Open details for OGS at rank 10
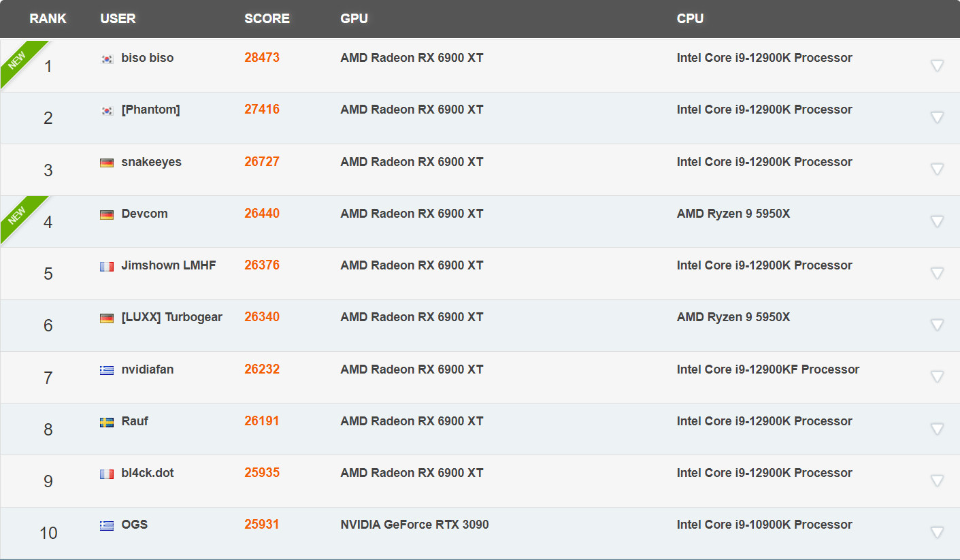 [x=938, y=531]
